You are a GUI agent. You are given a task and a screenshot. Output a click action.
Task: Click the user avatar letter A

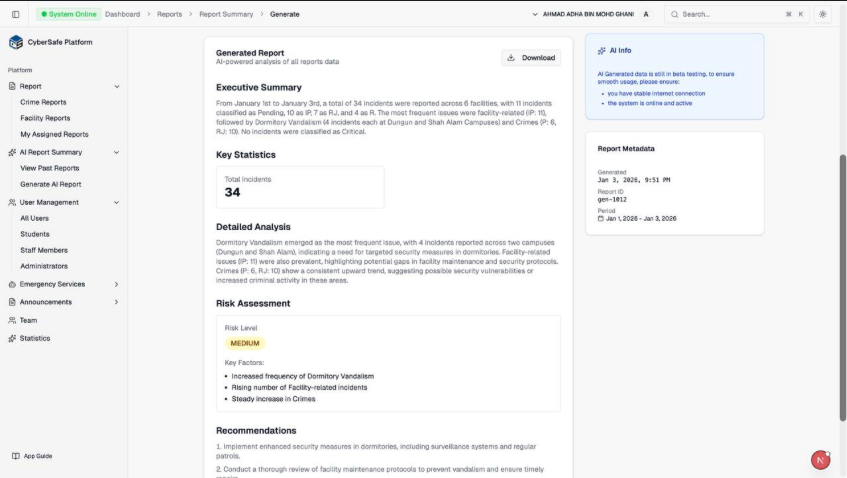click(x=646, y=15)
